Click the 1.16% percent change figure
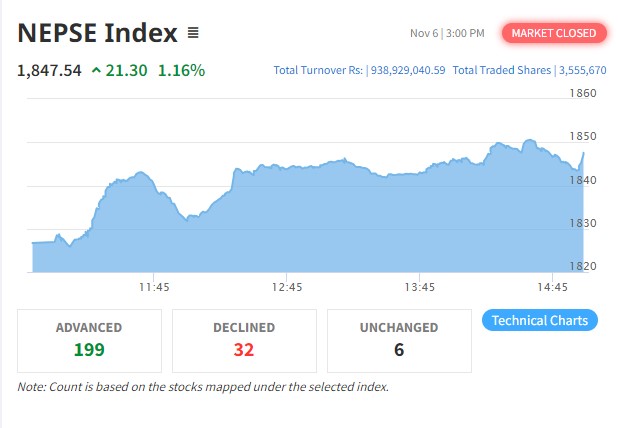Screen dimensions: 618x428 tap(181, 70)
